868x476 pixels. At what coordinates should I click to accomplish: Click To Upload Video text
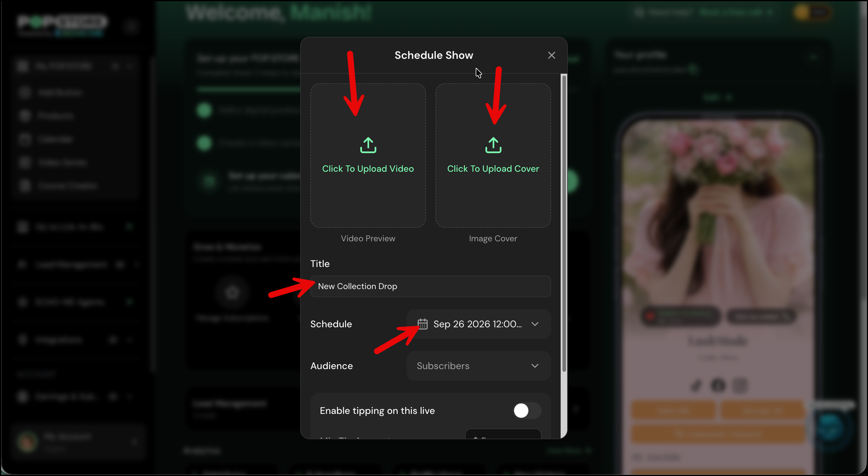pyautogui.click(x=368, y=168)
